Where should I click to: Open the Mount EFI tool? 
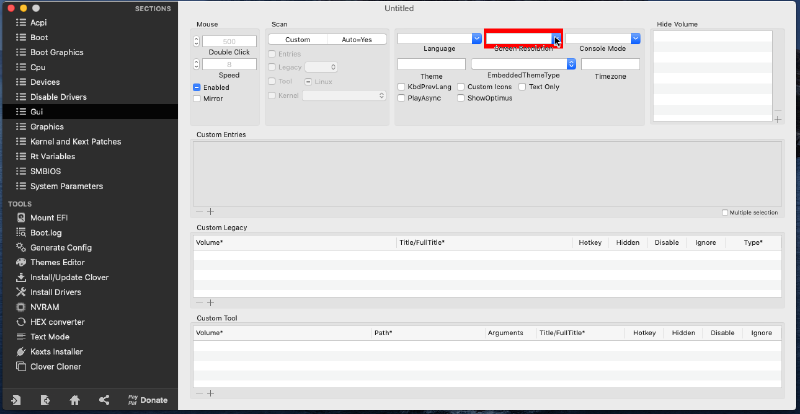coord(48,217)
